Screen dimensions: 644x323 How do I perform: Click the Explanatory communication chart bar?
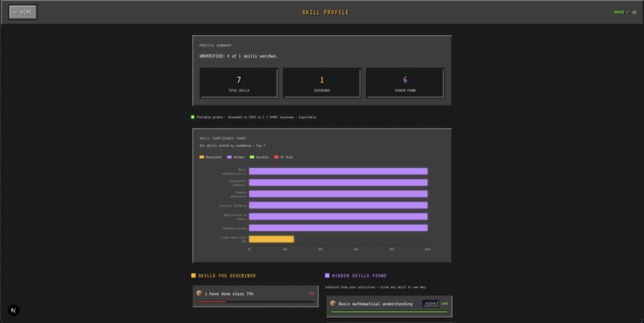(338, 182)
